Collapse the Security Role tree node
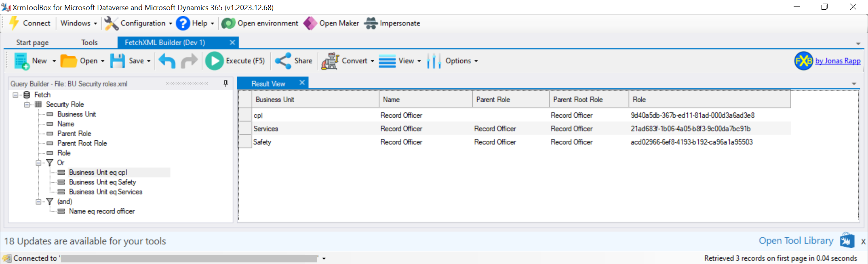Image resolution: width=868 pixels, height=264 pixels. [x=27, y=105]
